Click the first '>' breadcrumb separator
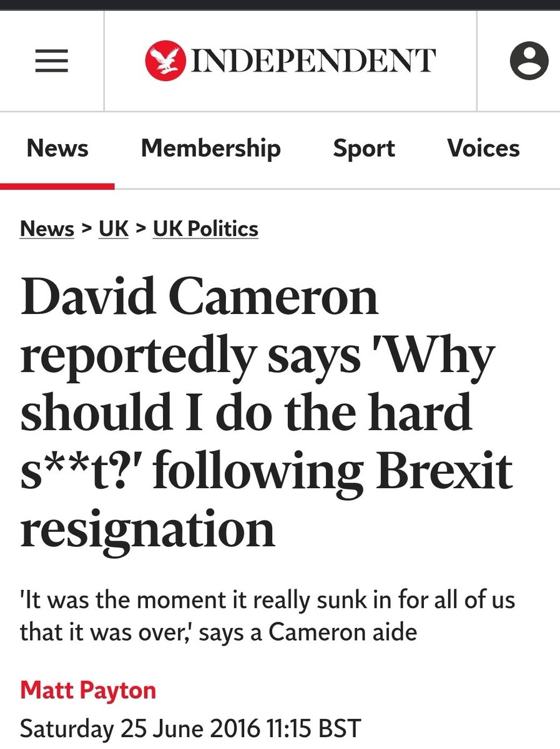560x749 pixels. point(87,228)
